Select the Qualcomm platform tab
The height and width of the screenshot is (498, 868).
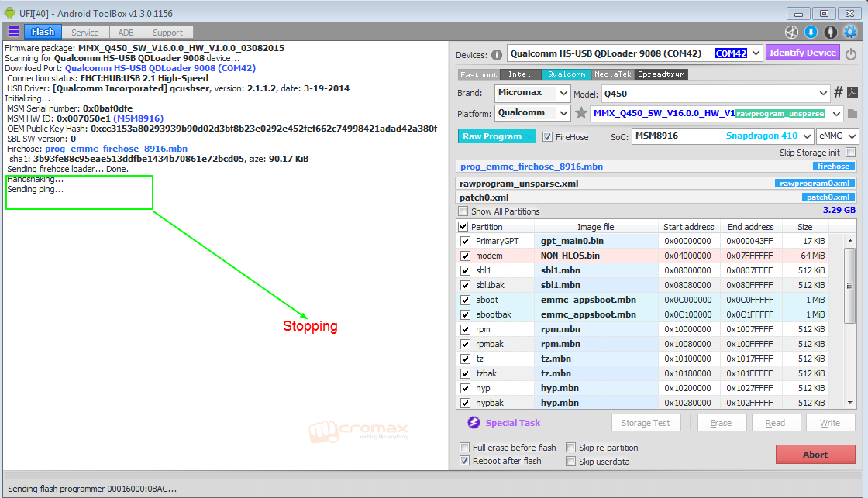tap(567, 74)
